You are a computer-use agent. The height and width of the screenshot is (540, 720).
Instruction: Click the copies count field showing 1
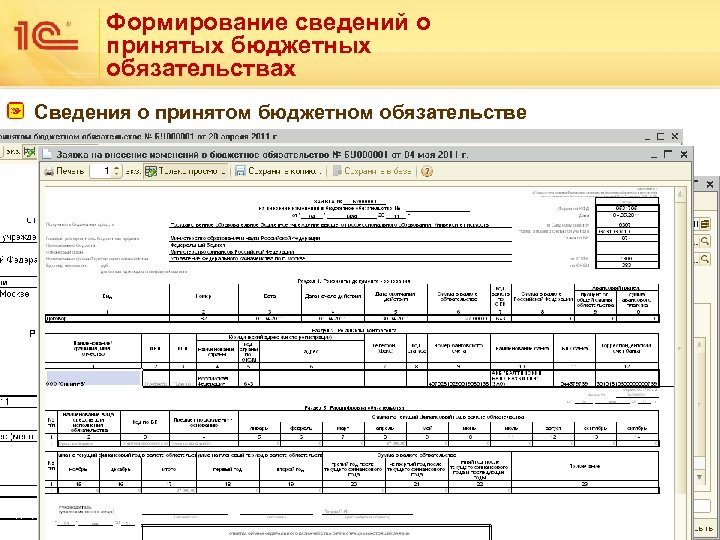[101, 171]
